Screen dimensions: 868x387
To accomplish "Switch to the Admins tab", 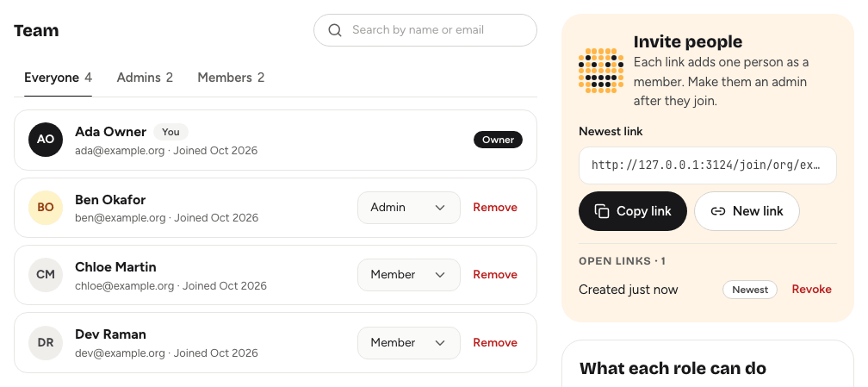I will (145, 78).
